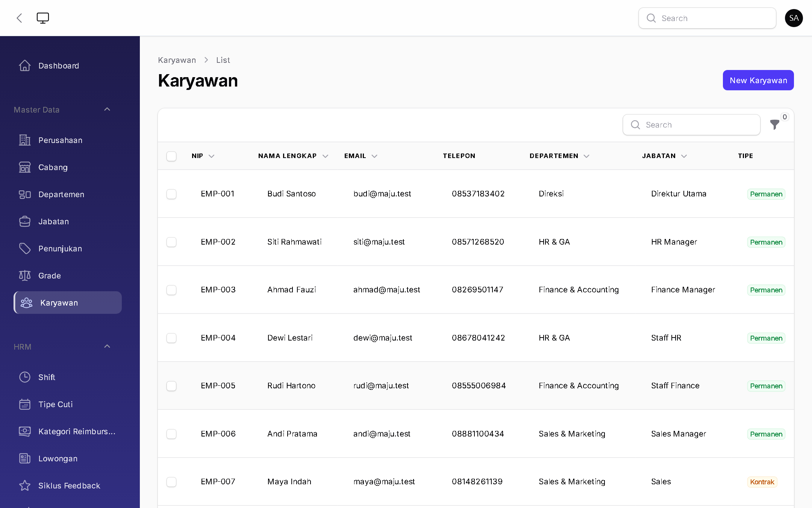Click Karyawan in the breadcrumb
This screenshot has width=812, height=508.
(177, 60)
